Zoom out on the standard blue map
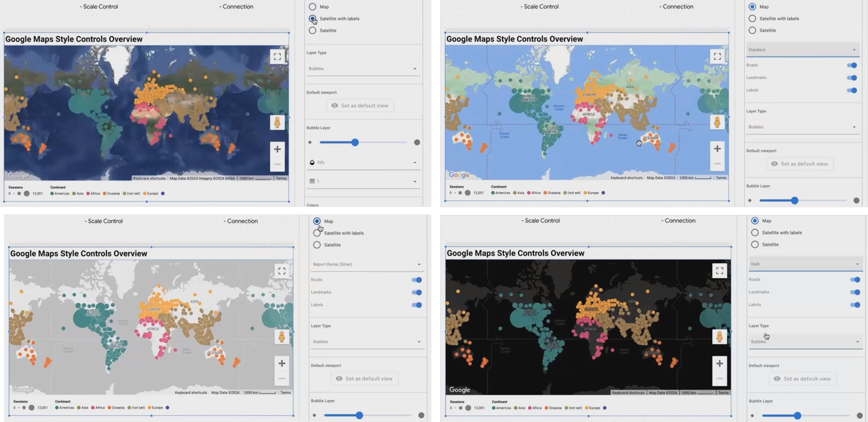Screen dimensions: 868x422 click(x=717, y=164)
